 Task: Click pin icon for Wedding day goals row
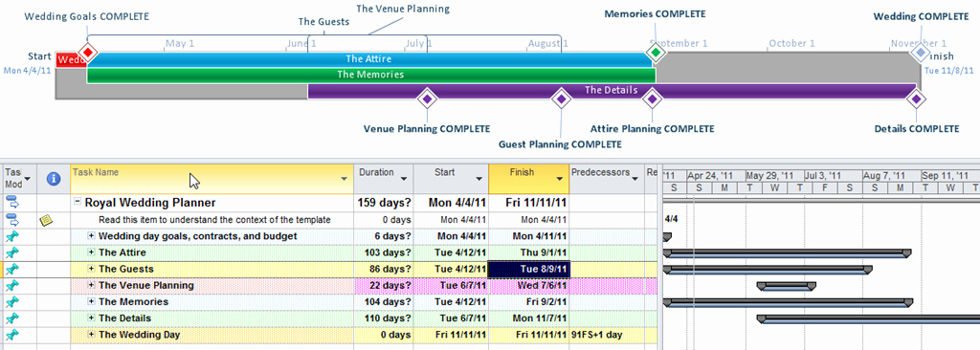[12, 236]
